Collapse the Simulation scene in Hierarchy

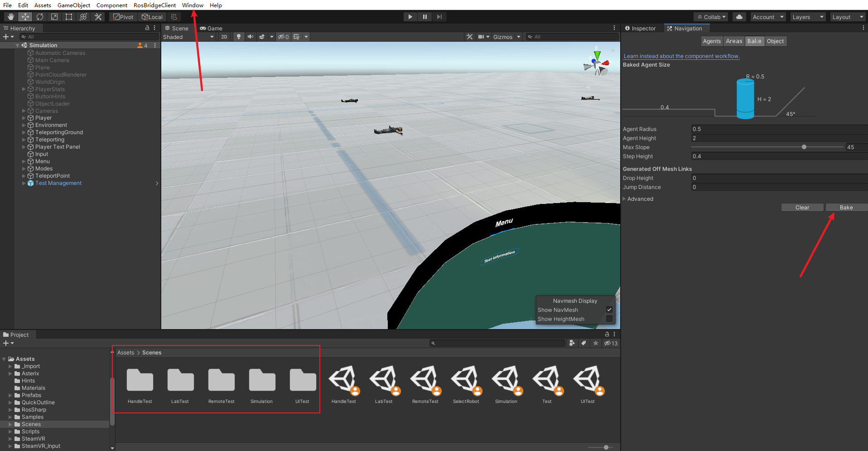(x=18, y=45)
